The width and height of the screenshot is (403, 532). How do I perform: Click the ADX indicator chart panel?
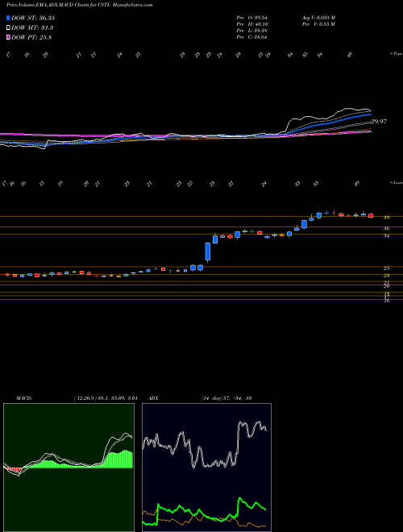click(206, 468)
